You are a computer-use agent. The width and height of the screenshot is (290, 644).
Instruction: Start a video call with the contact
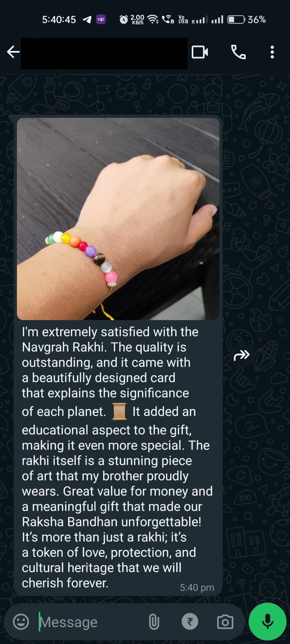pyautogui.click(x=200, y=52)
